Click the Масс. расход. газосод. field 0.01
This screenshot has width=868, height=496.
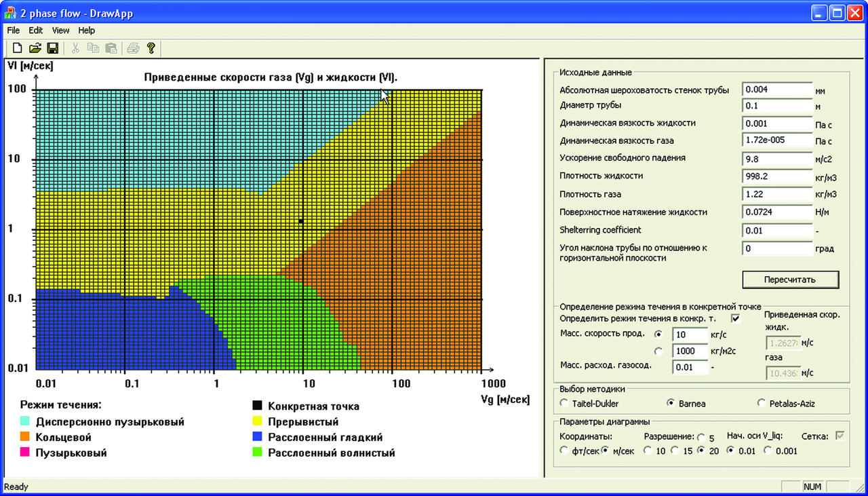coord(690,367)
